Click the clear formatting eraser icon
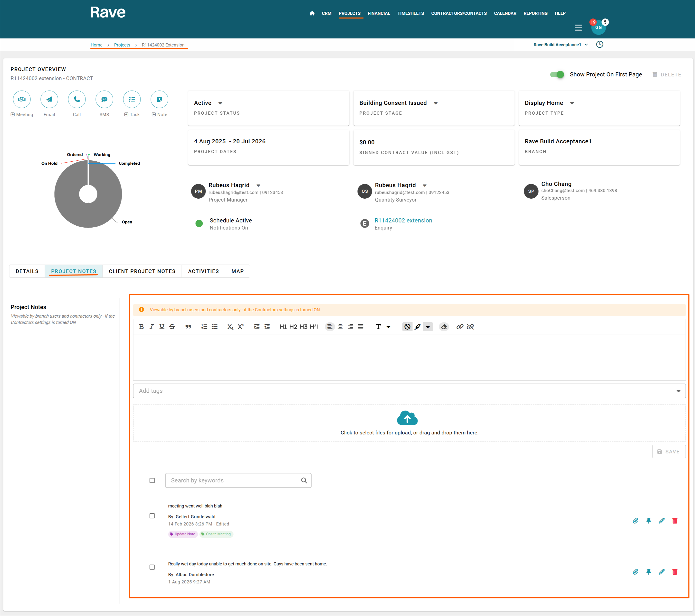This screenshot has width=695, height=616. point(444,327)
